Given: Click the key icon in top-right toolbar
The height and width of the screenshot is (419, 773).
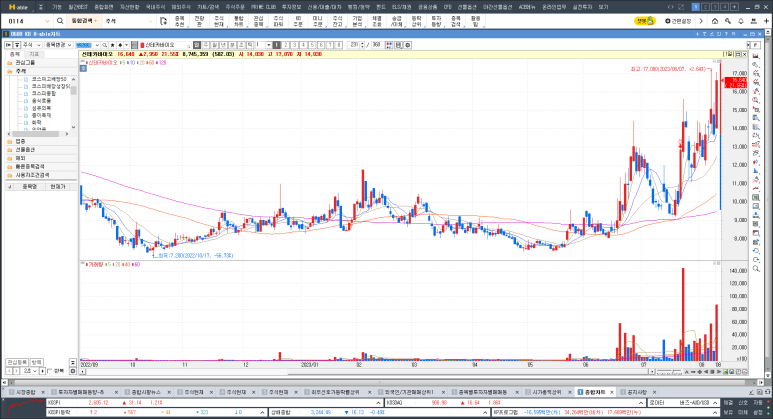Looking at the screenshot, I should click(x=728, y=21).
